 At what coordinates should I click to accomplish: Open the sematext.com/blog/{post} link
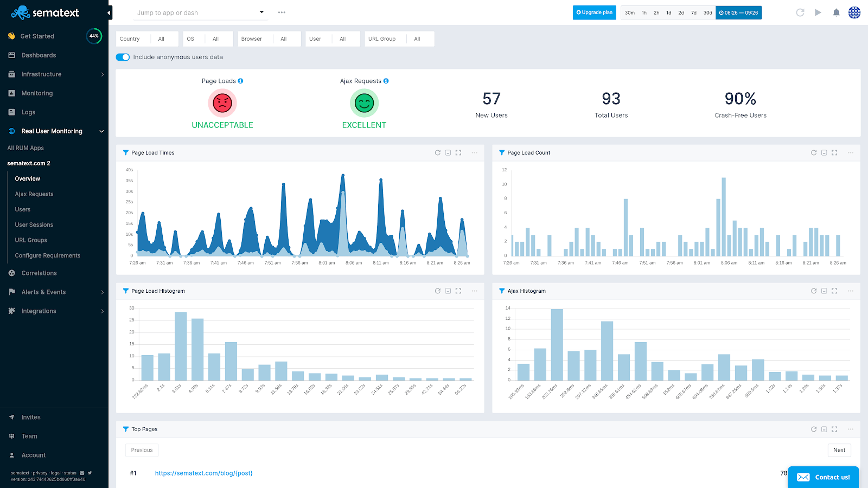[203, 473]
